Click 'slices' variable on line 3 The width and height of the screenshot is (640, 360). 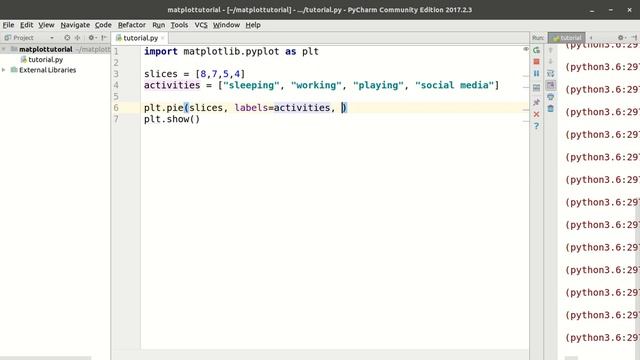pos(160,74)
